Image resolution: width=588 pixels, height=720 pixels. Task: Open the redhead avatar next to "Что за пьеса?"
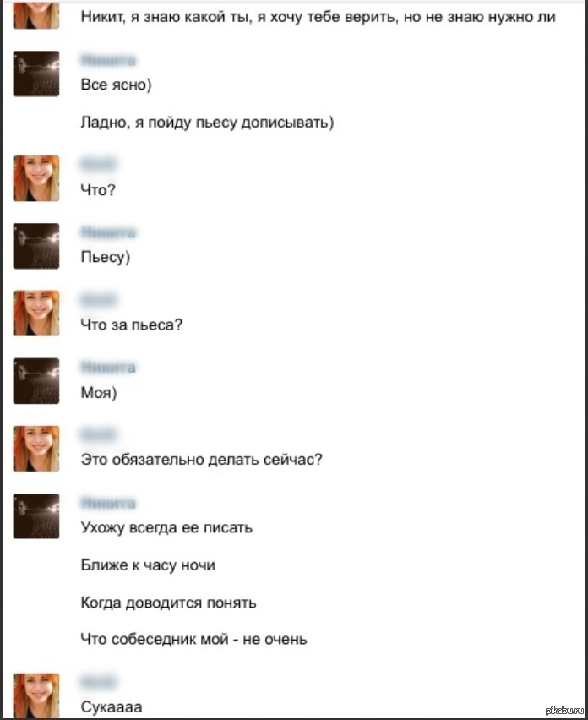pos(36,314)
